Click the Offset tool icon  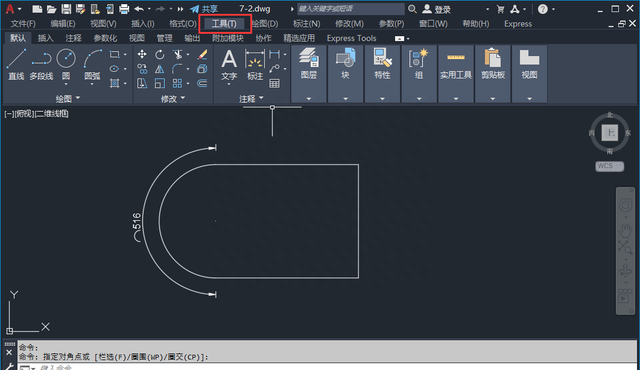click(x=202, y=84)
